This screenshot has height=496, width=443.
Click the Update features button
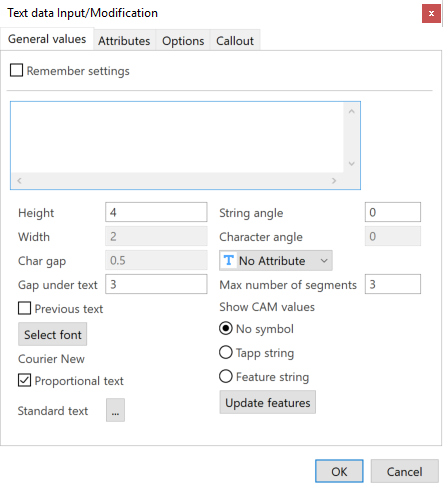(268, 403)
